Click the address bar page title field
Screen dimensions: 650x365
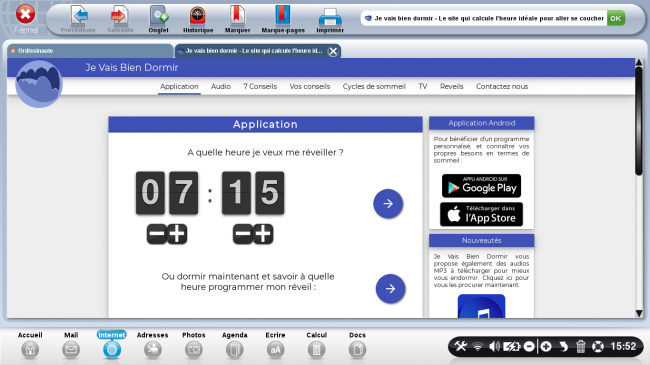[x=484, y=18]
